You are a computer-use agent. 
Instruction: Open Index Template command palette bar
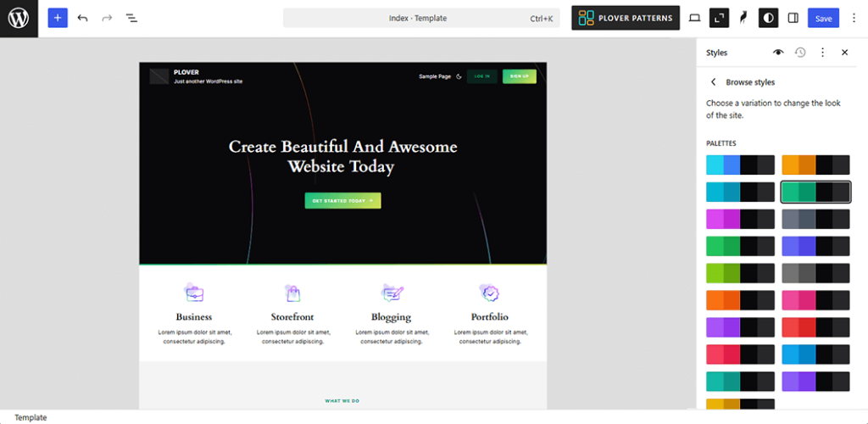click(x=421, y=18)
